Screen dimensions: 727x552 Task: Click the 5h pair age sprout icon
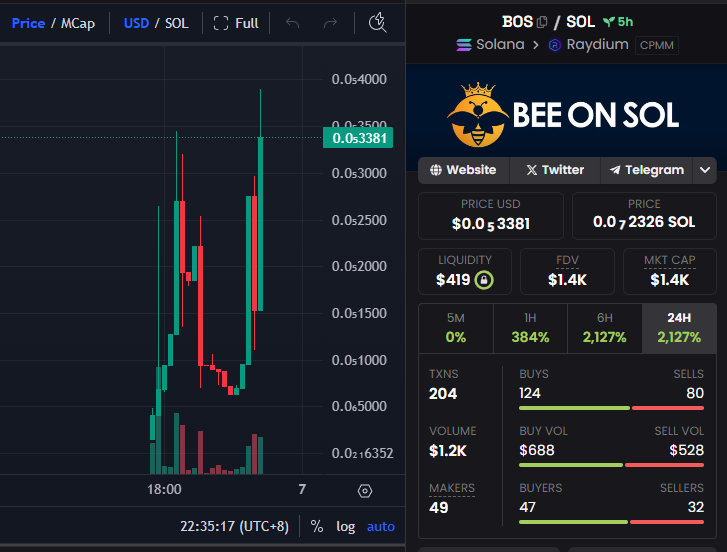point(608,21)
